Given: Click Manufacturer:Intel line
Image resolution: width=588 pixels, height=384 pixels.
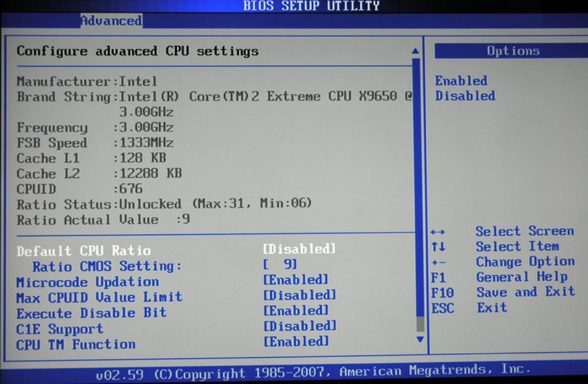Looking at the screenshot, I should (87, 82).
